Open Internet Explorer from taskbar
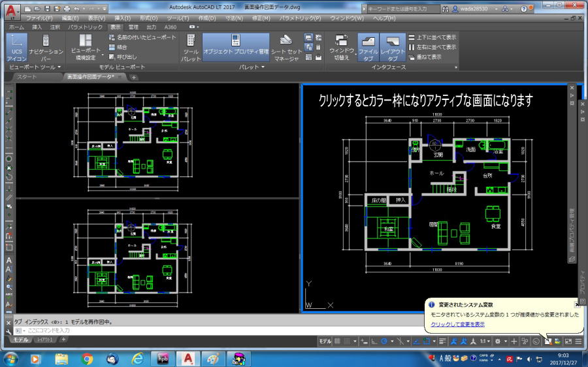This screenshot has height=367, width=588. [x=138, y=359]
